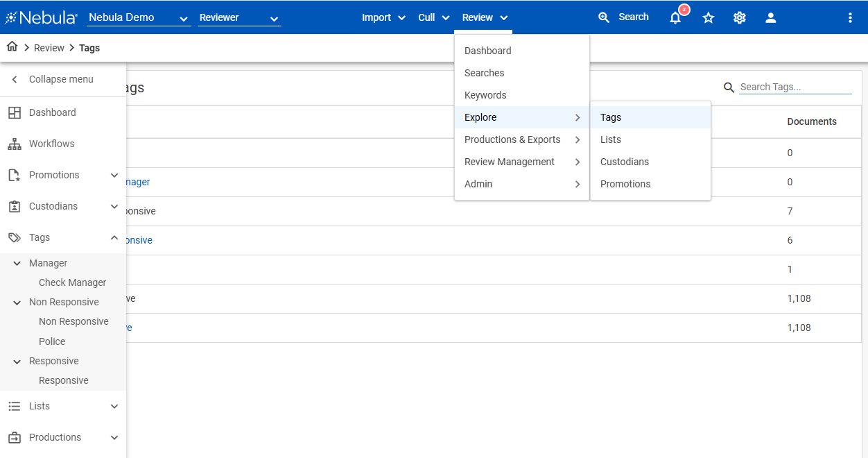Open settings gear icon in header

tap(739, 18)
